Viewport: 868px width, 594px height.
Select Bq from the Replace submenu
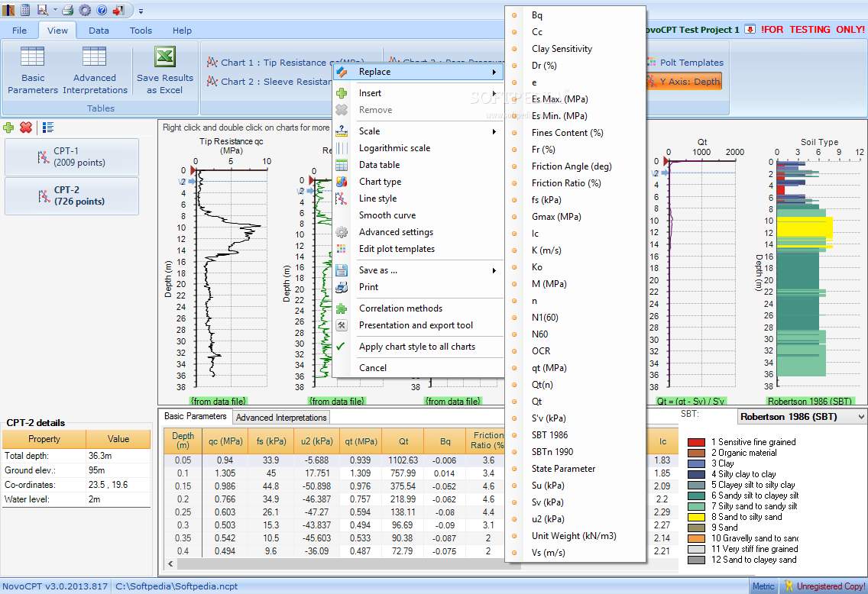pyautogui.click(x=575, y=15)
